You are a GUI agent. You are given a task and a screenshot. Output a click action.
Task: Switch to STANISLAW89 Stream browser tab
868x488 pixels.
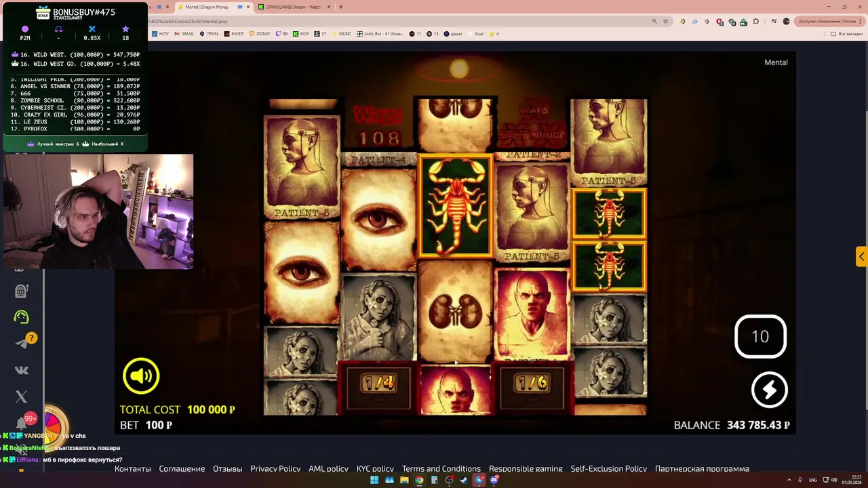(x=293, y=7)
